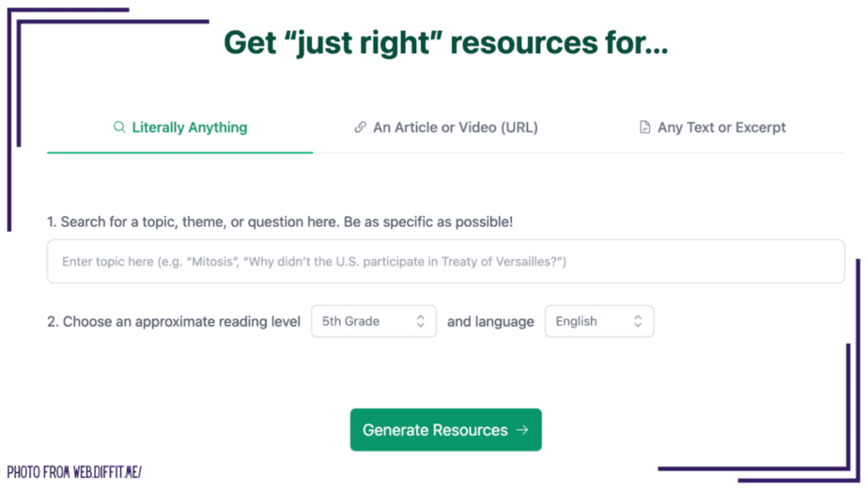Open the 5th Grade reading level dropdown
868x489 pixels.
[373, 321]
